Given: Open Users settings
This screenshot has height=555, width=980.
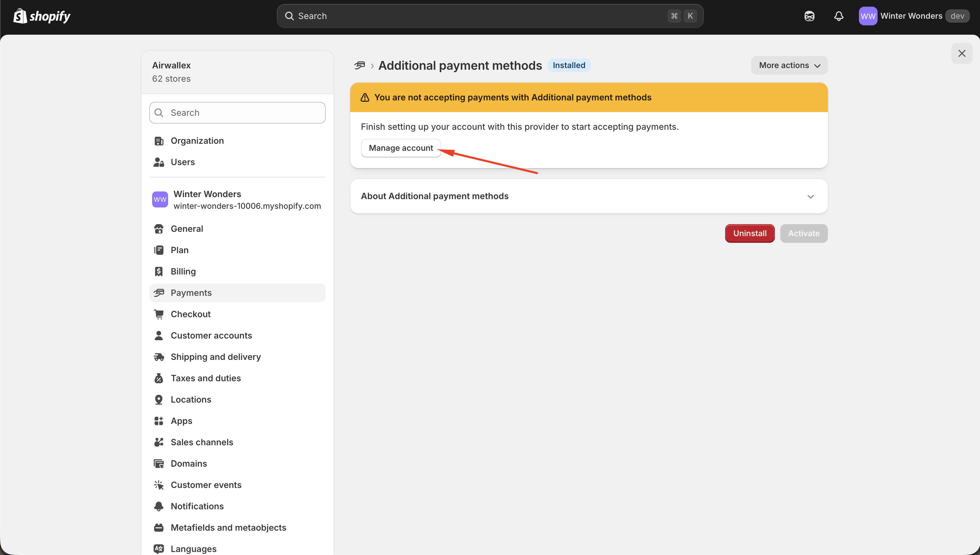Looking at the screenshot, I should (237, 162).
